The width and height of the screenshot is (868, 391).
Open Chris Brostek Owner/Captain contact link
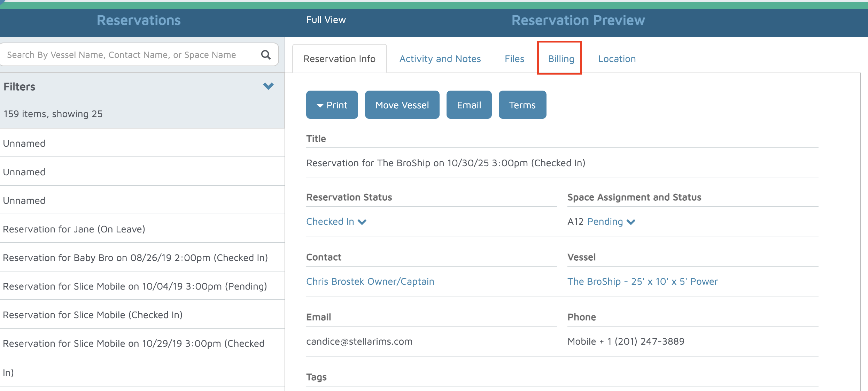370,282
